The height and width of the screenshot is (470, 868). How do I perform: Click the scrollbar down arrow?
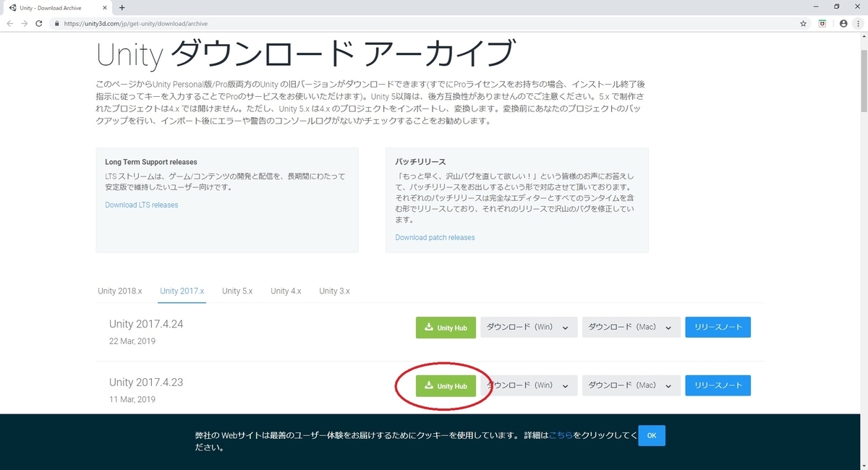[863, 466]
